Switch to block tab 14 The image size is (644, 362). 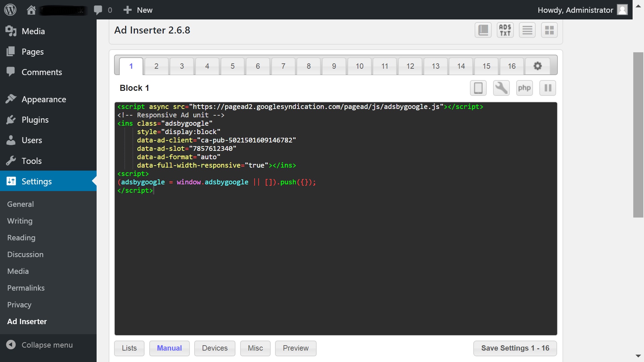tap(461, 66)
